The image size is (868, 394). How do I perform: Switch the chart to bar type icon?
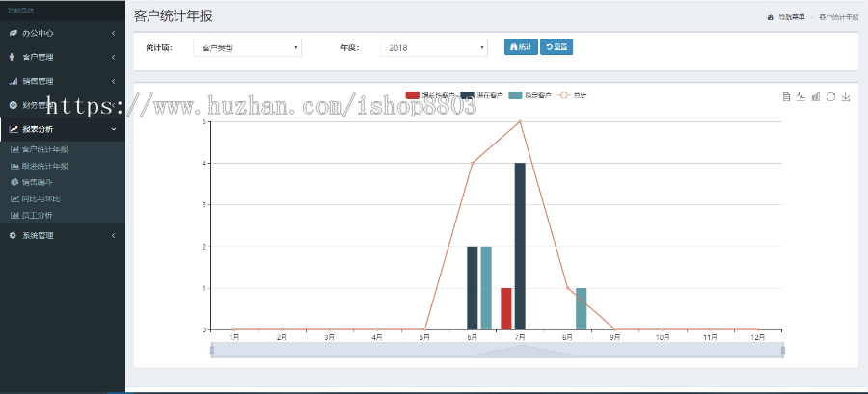815,96
